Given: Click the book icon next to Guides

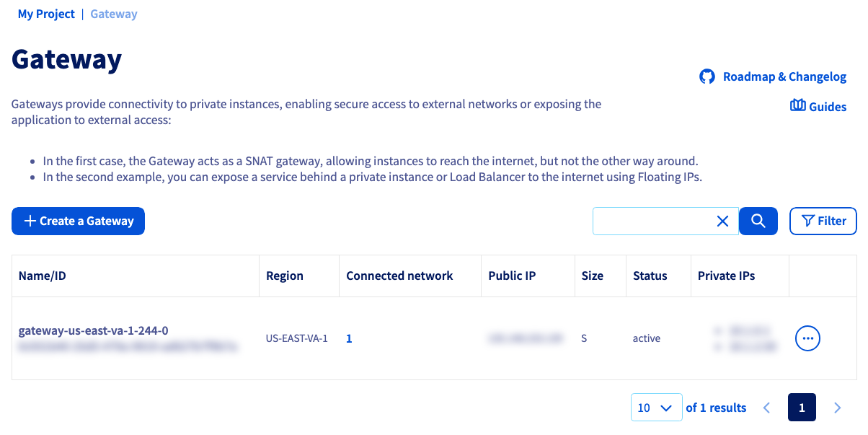Looking at the screenshot, I should (797, 106).
